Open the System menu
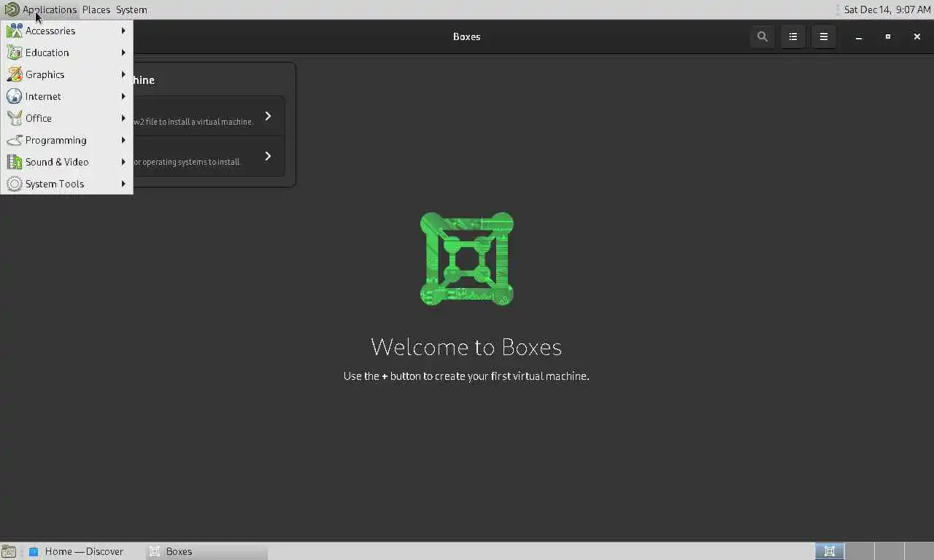The image size is (934, 560). (x=131, y=9)
